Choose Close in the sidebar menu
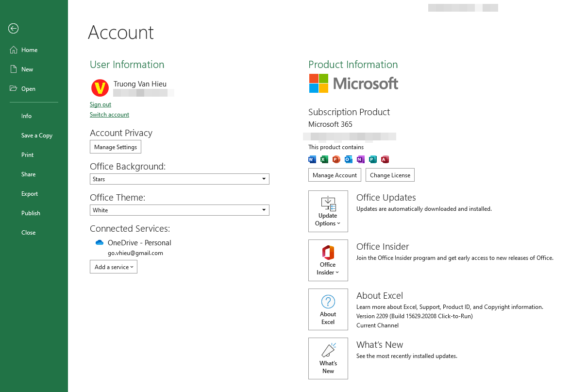 pyautogui.click(x=28, y=233)
